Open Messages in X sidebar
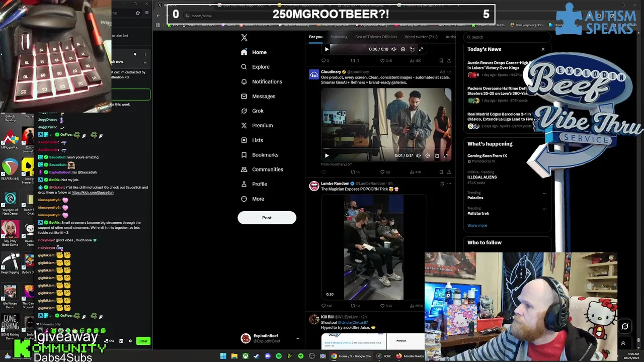The width and height of the screenshot is (644, 362). click(258, 96)
